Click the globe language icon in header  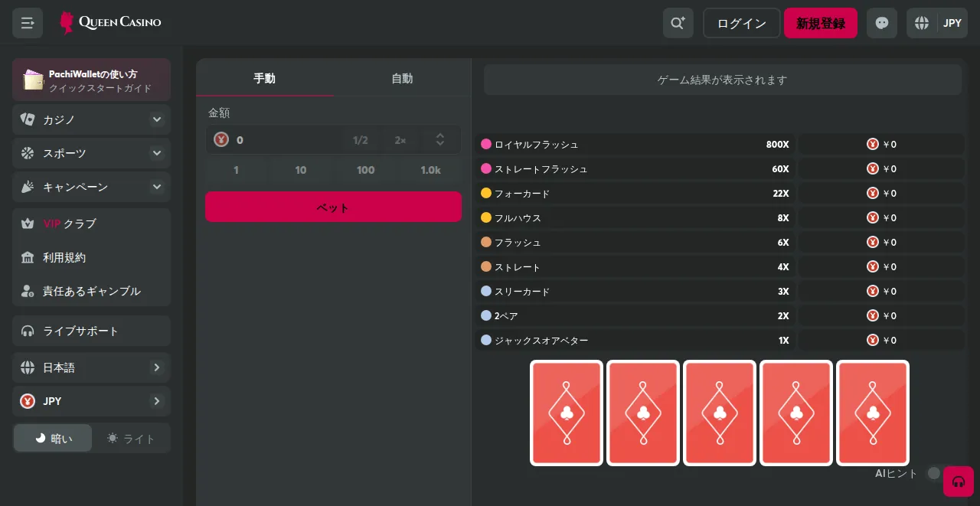click(922, 23)
